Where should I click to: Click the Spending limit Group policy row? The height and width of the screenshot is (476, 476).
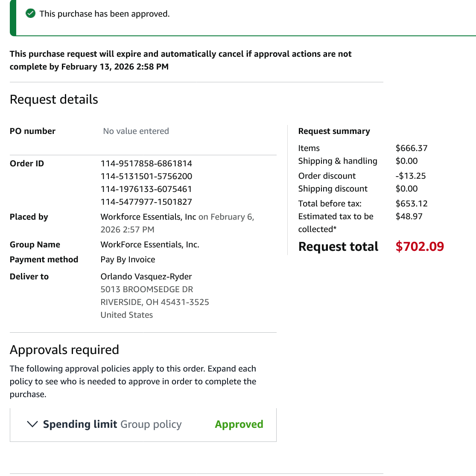click(143, 424)
